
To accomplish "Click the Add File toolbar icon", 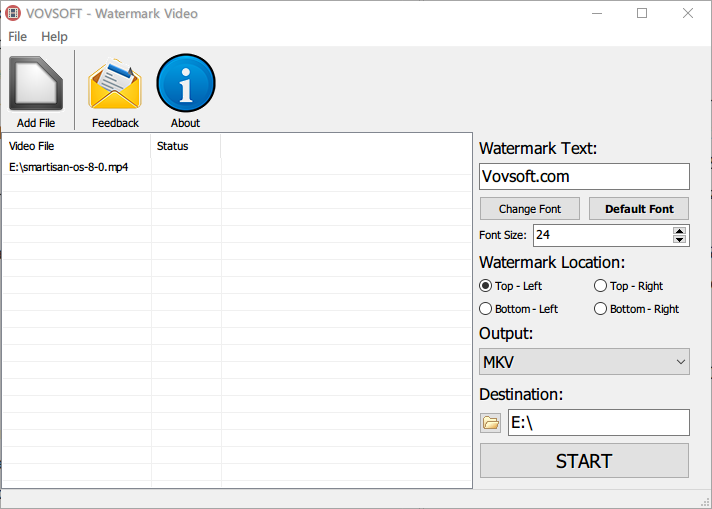I will [36, 84].
